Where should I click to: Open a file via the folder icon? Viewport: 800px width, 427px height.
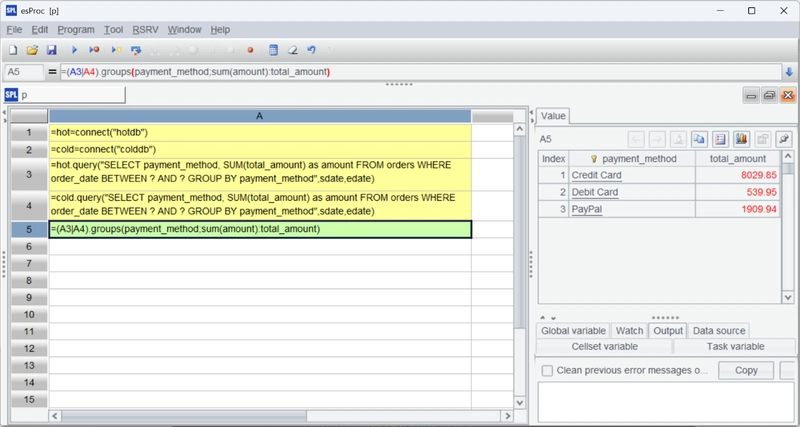pyautogui.click(x=32, y=50)
